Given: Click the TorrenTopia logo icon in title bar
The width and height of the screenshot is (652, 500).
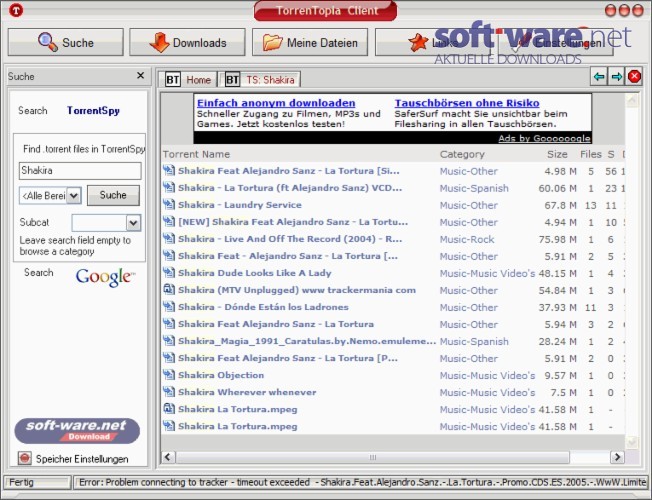Looking at the screenshot, I should click(x=16, y=10).
